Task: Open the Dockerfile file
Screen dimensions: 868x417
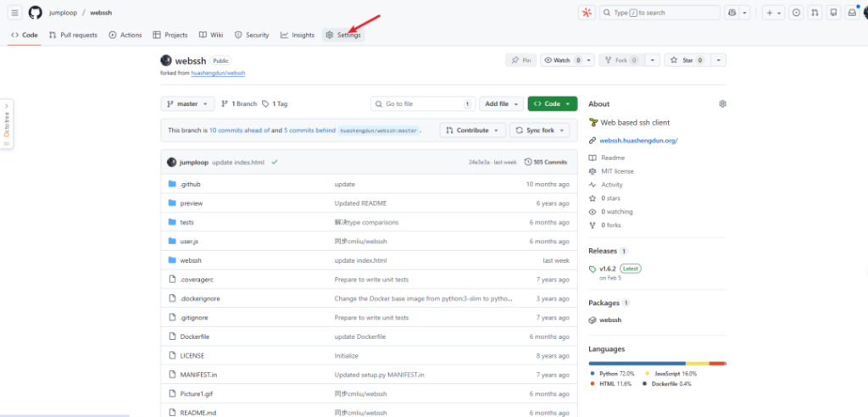Action: (x=194, y=336)
